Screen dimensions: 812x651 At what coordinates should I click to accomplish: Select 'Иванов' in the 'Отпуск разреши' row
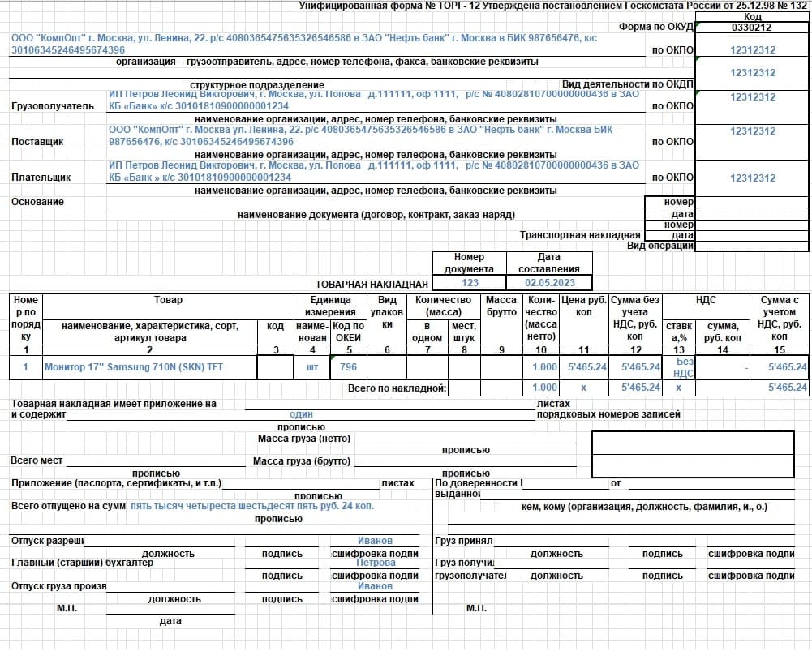tap(375, 540)
